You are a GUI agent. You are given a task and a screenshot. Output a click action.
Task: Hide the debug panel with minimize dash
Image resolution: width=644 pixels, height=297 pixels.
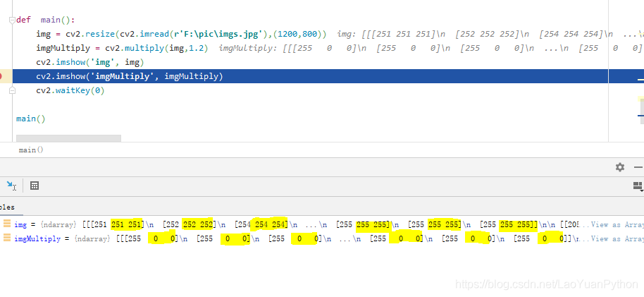(638, 167)
